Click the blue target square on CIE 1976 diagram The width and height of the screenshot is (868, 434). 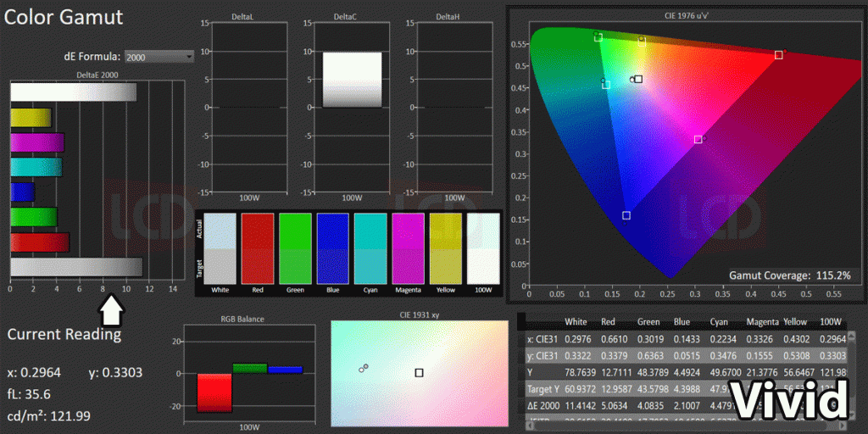click(626, 215)
